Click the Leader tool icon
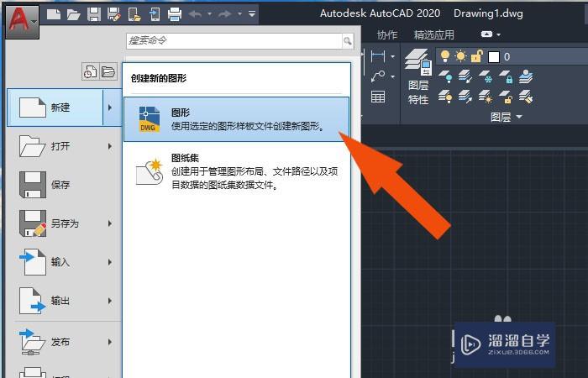Image resolution: width=588 pixels, height=378 pixels. (378, 76)
